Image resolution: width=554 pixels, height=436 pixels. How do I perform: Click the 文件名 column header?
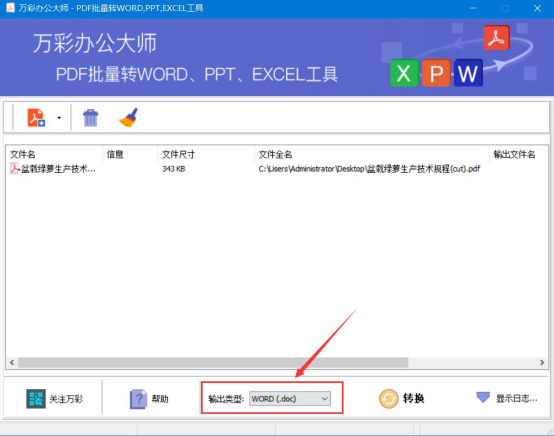coord(23,154)
